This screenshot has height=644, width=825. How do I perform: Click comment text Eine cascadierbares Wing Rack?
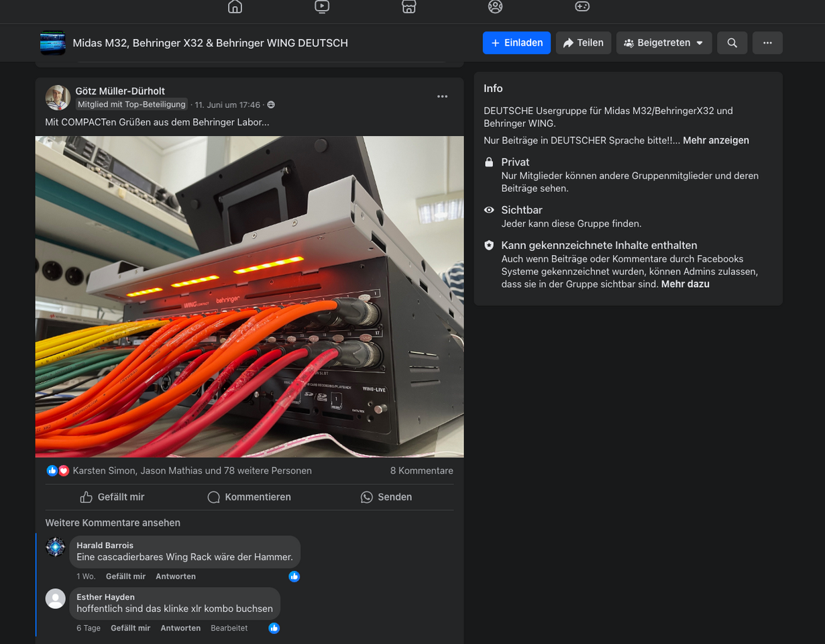click(x=184, y=557)
